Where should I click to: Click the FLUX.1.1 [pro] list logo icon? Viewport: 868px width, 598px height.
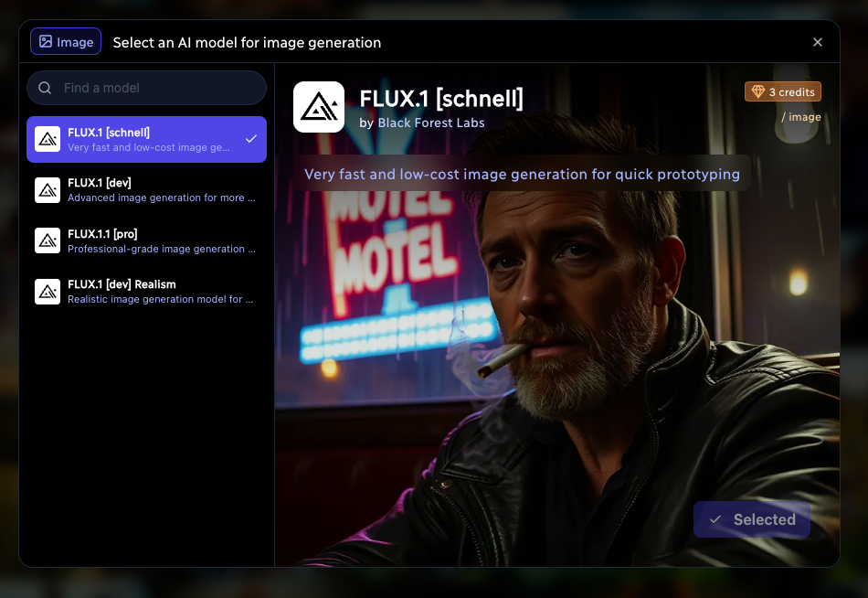(48, 241)
